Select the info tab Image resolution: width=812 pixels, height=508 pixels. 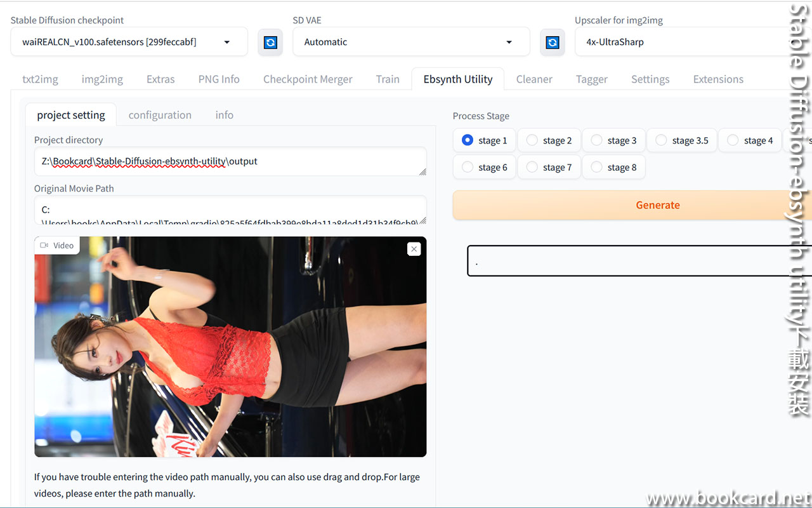pyautogui.click(x=224, y=115)
